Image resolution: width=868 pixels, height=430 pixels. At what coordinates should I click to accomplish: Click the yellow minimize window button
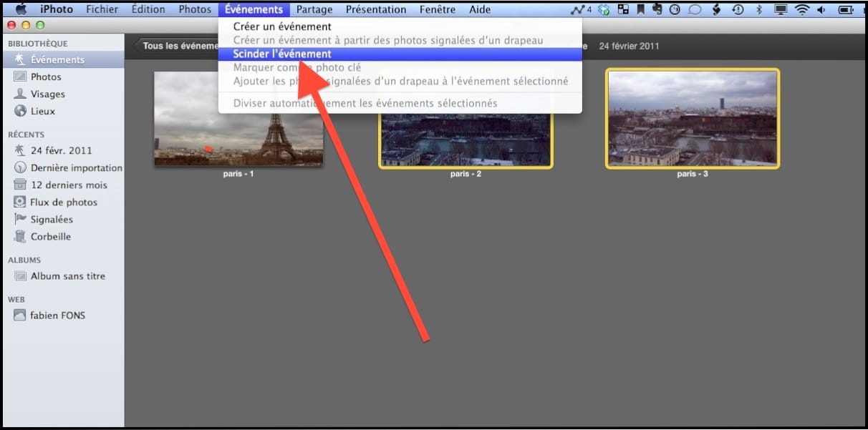pos(24,25)
